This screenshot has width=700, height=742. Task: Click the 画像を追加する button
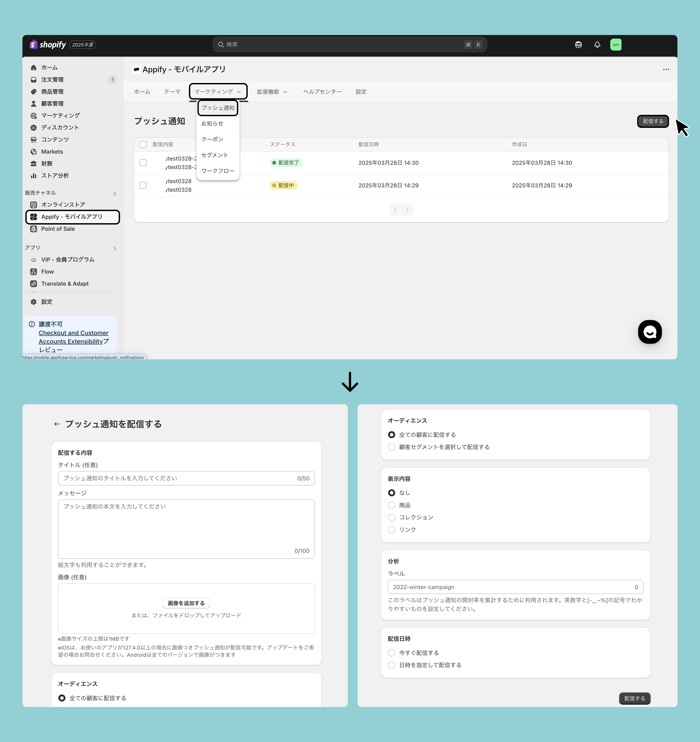186,603
